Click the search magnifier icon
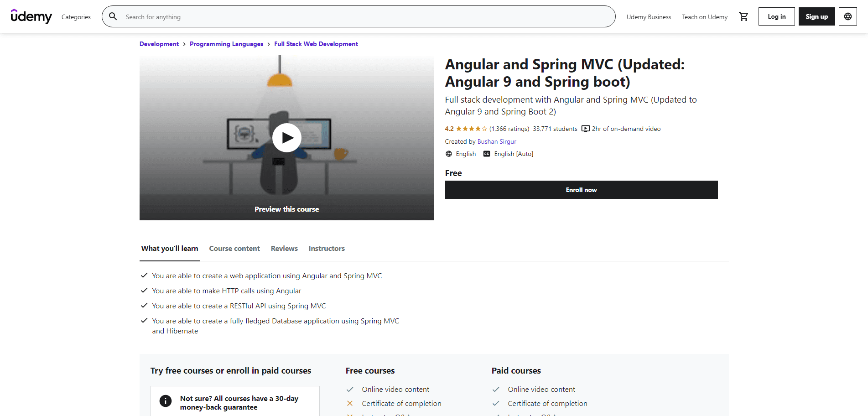This screenshot has height=416, width=868. point(113,16)
